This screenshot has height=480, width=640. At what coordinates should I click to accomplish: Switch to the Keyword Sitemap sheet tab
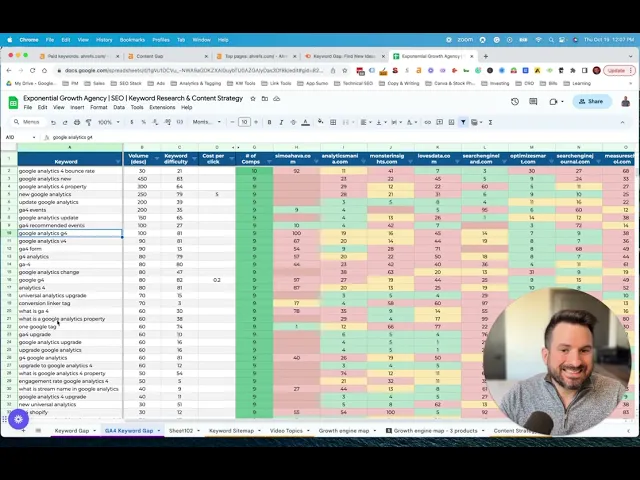[x=231, y=431]
